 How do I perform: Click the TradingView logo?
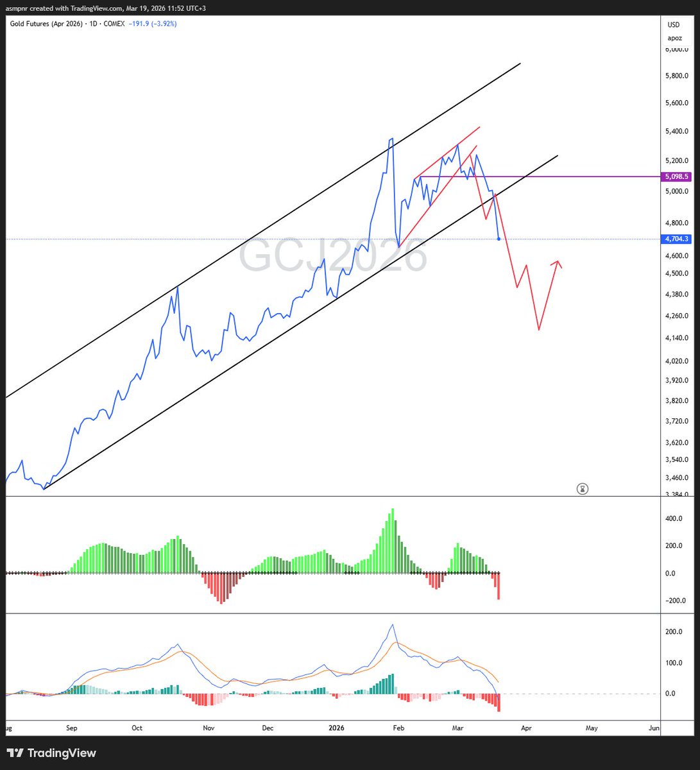point(51,753)
